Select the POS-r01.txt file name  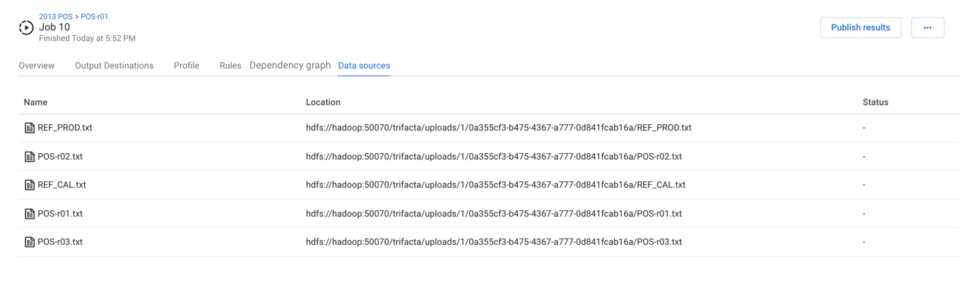click(60, 214)
